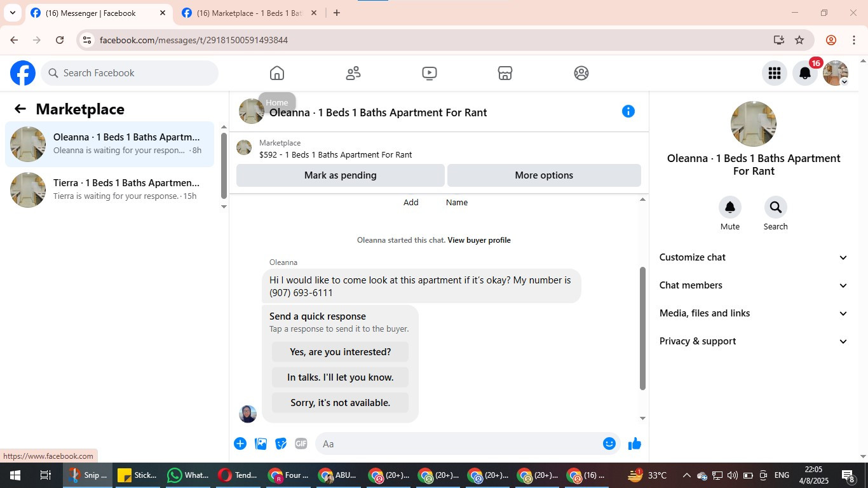Open conversation information blue i icon
This screenshot has width=868, height=488.
[628, 111]
